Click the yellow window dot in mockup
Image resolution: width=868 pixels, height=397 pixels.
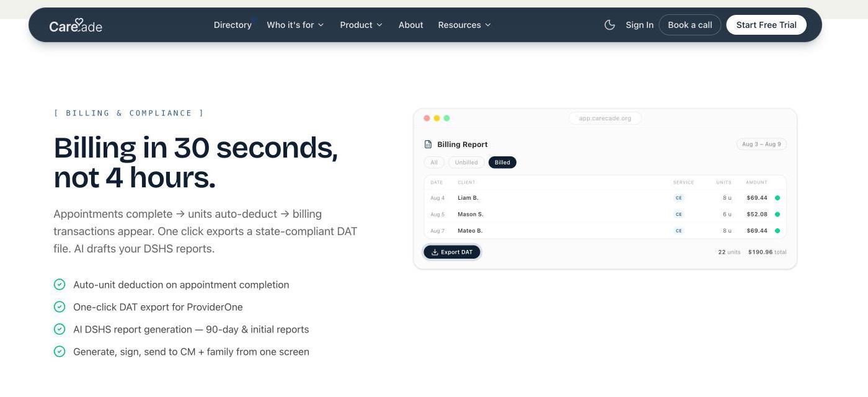pos(436,118)
